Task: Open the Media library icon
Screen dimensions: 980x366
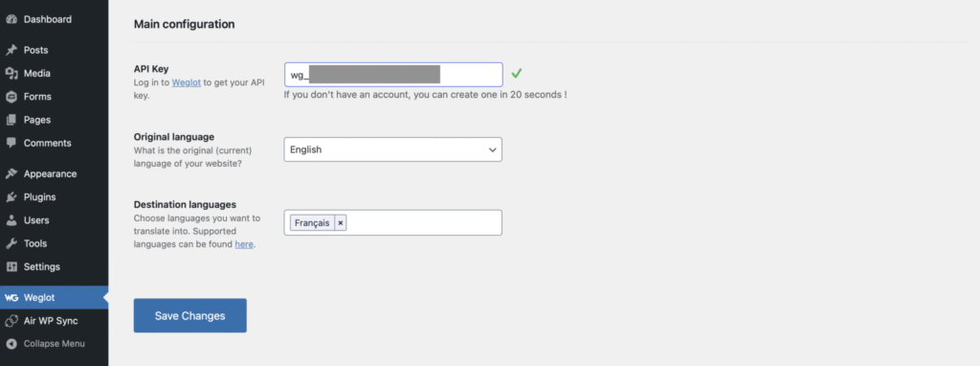Action: (11, 73)
